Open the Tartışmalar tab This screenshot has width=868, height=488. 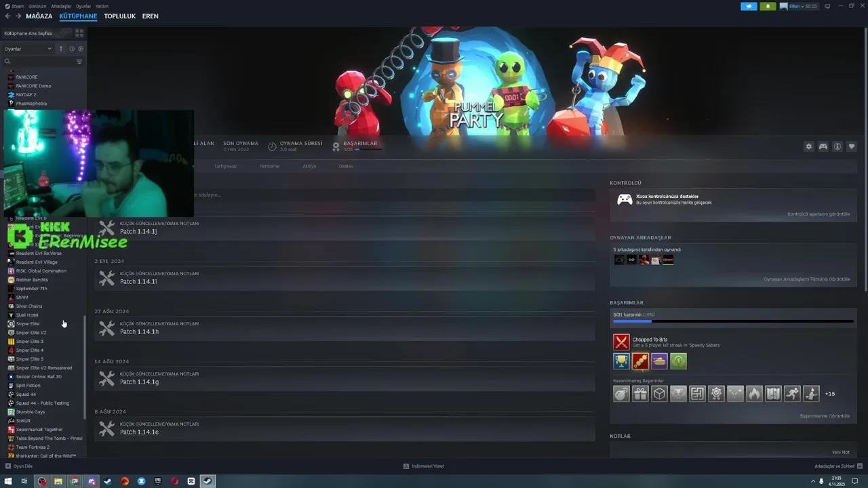225,166
